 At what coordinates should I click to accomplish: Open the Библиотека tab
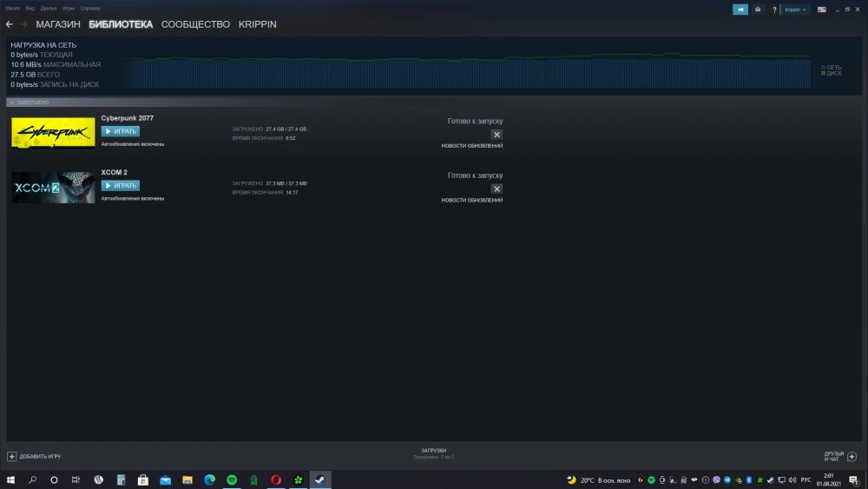(x=121, y=24)
